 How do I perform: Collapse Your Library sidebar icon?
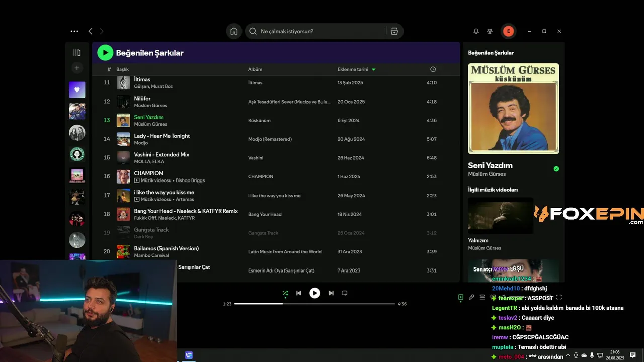[x=77, y=53]
